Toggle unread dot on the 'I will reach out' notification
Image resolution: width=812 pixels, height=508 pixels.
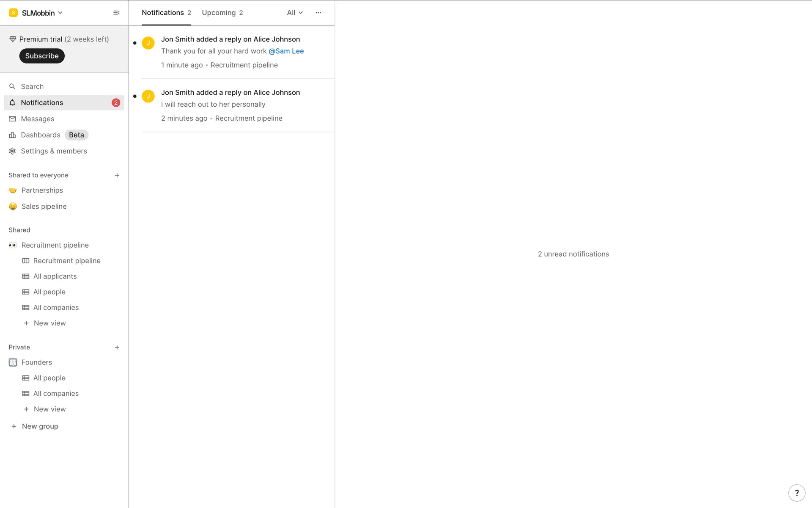point(135,96)
